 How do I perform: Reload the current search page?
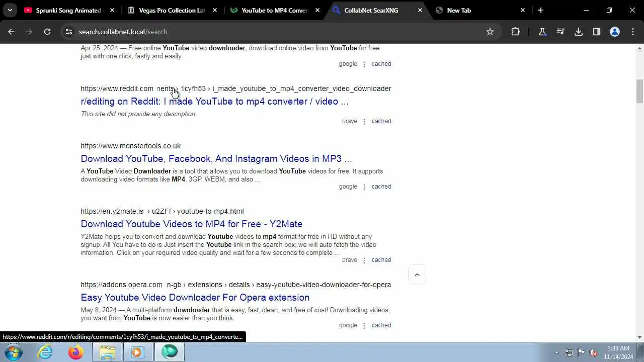(x=47, y=32)
